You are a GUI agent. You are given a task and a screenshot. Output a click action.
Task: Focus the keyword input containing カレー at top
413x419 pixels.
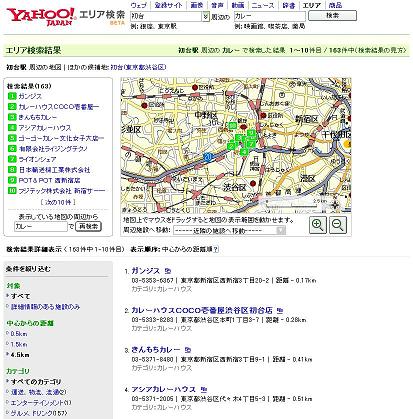270,16
